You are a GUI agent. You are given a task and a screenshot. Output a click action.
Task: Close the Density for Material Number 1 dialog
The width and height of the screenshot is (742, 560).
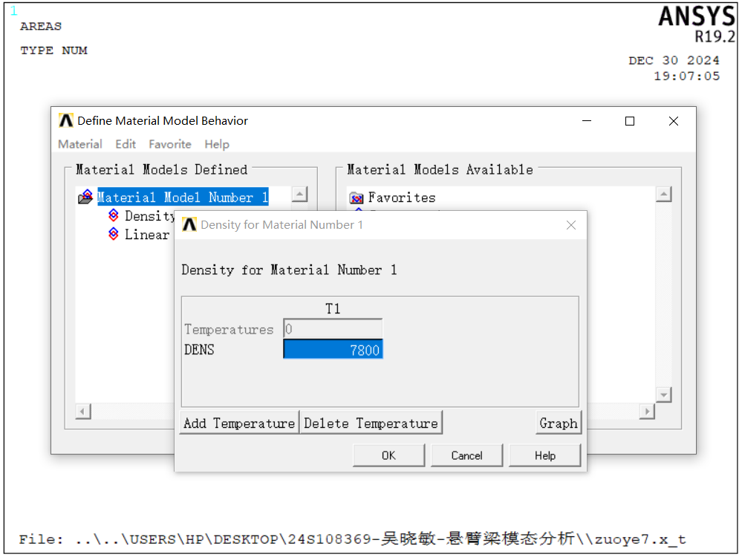point(571,225)
